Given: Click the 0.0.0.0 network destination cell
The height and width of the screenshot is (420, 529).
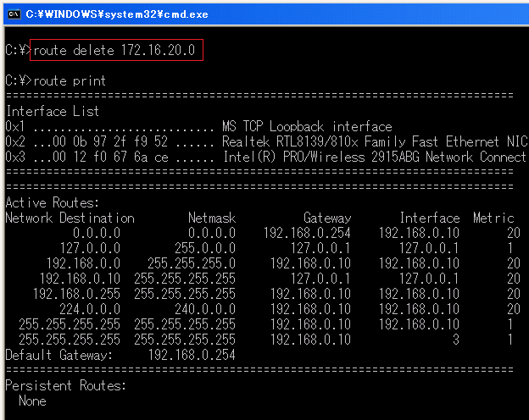Looking at the screenshot, I should click(x=97, y=233).
